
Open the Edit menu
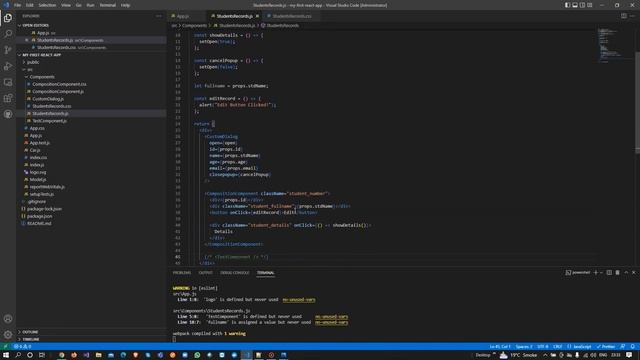pos(30,5)
